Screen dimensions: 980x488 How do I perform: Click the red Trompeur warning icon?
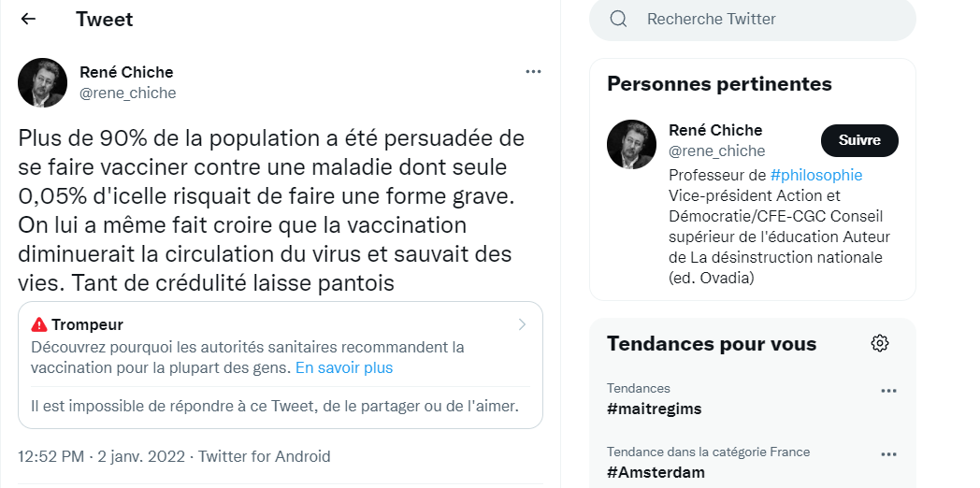[39, 324]
